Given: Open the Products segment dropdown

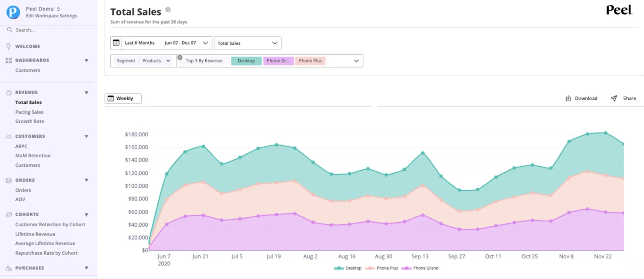Looking at the screenshot, I should (156, 61).
